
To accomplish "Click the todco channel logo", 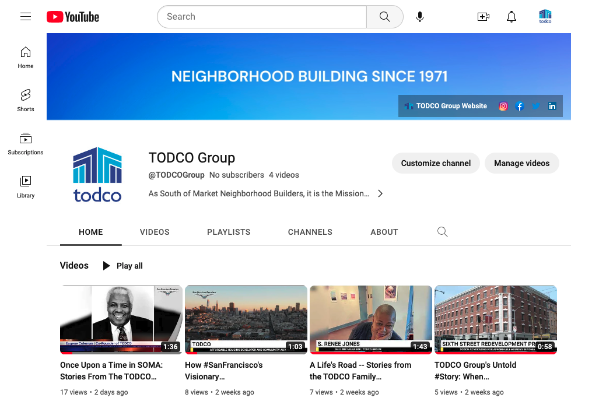I will coord(97,175).
